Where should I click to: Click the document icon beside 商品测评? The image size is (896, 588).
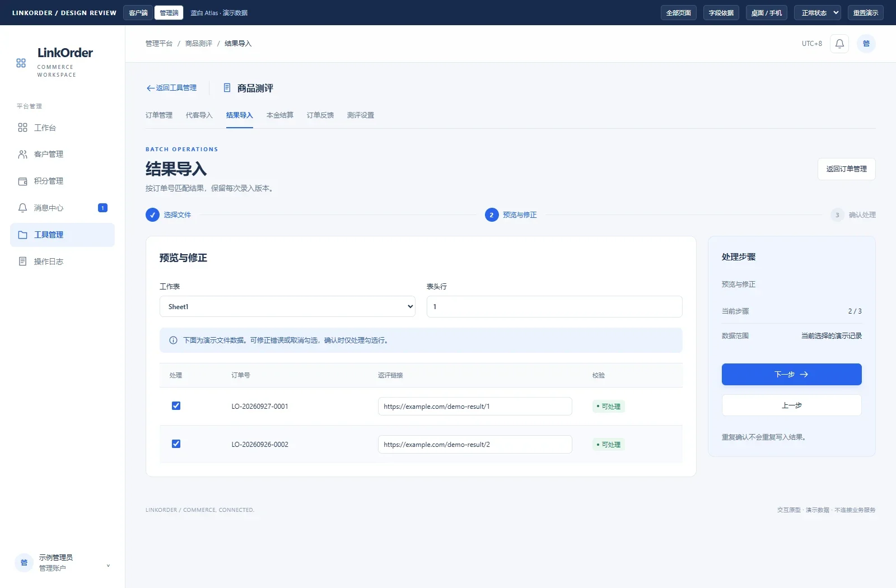227,88
